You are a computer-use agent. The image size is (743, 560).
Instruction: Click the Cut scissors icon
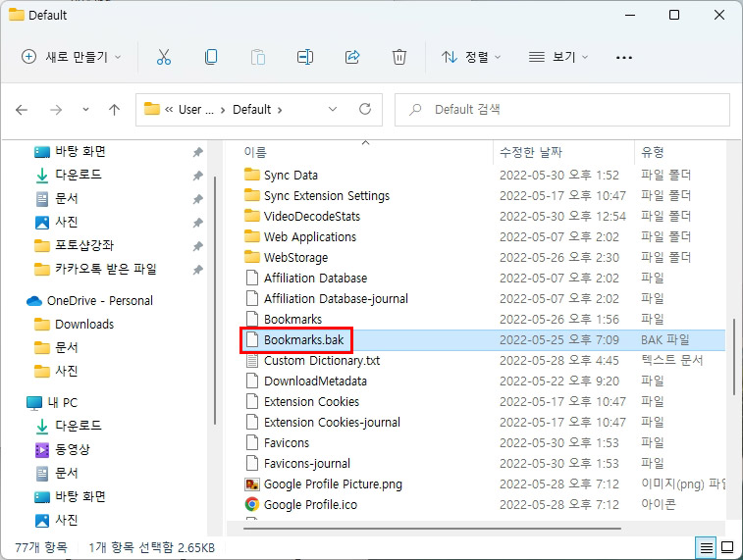click(x=164, y=57)
